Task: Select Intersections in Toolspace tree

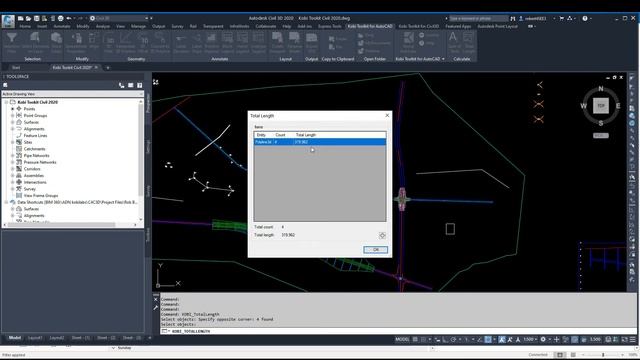Action: (x=35, y=182)
